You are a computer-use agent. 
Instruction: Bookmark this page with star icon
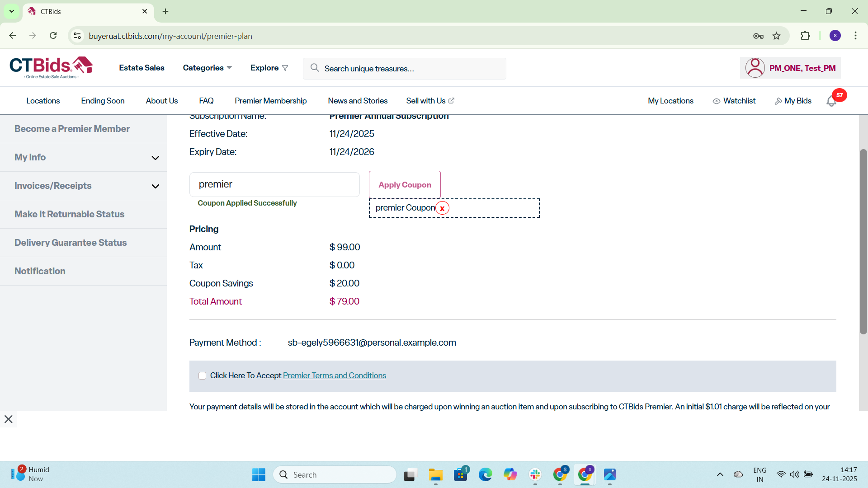[x=777, y=36]
